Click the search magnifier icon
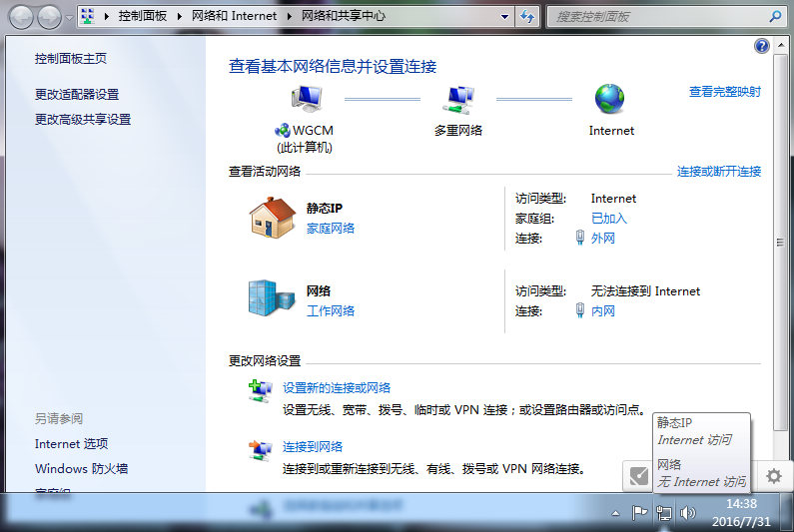The height and width of the screenshot is (532, 794). click(x=775, y=17)
